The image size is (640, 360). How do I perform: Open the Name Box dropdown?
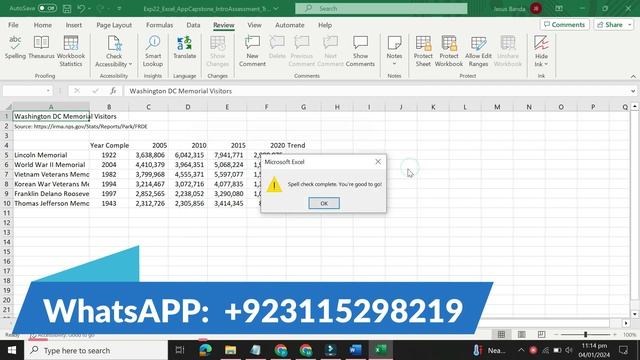48,91
